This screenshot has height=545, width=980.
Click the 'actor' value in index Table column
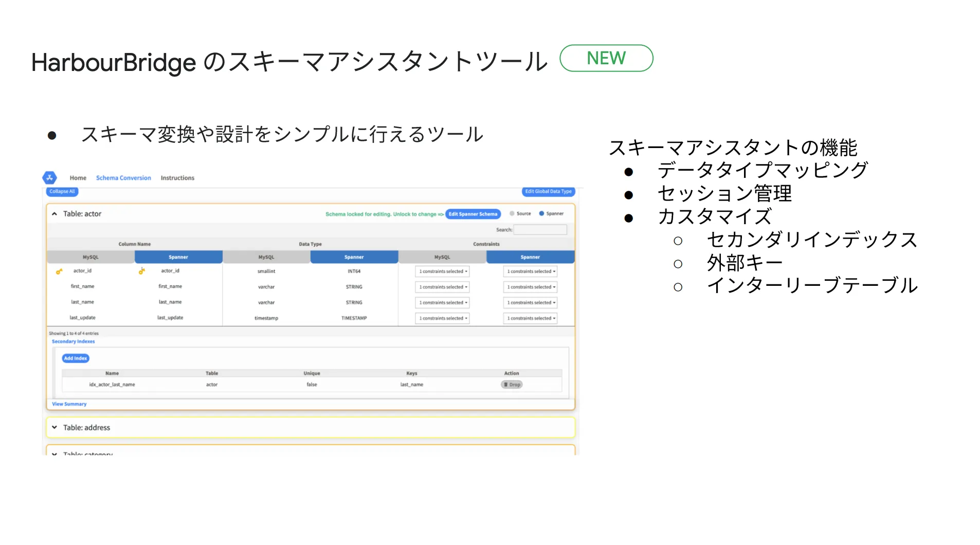(212, 385)
